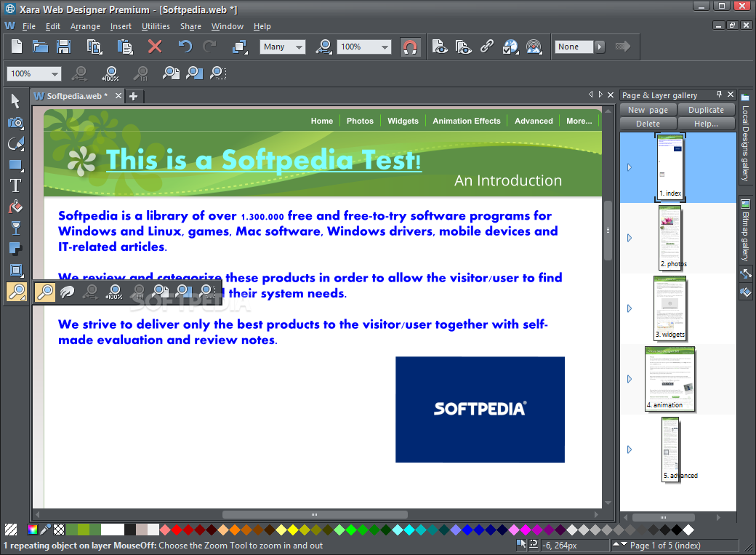Click the Undo arrow icon
This screenshot has width=756, height=555.
point(185,47)
